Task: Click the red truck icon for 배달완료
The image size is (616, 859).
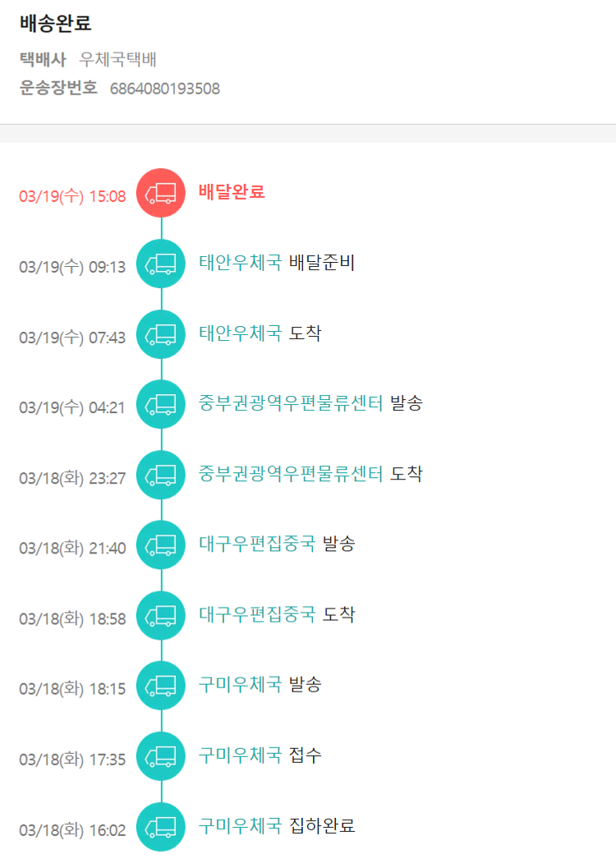Action: click(x=161, y=194)
